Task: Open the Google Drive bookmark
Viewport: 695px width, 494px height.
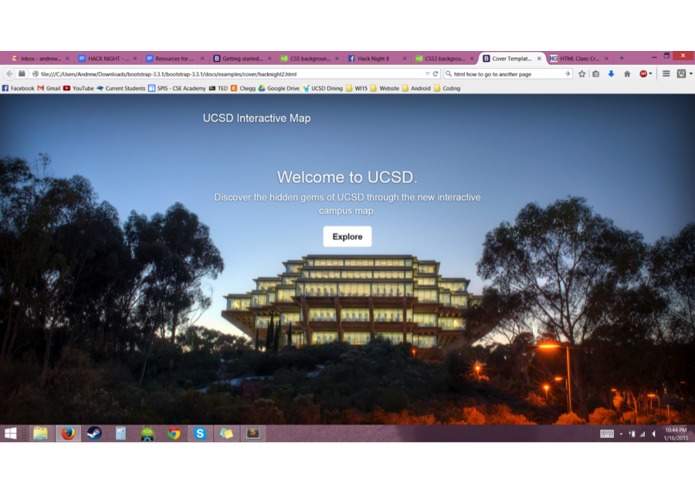Action: 279,88
